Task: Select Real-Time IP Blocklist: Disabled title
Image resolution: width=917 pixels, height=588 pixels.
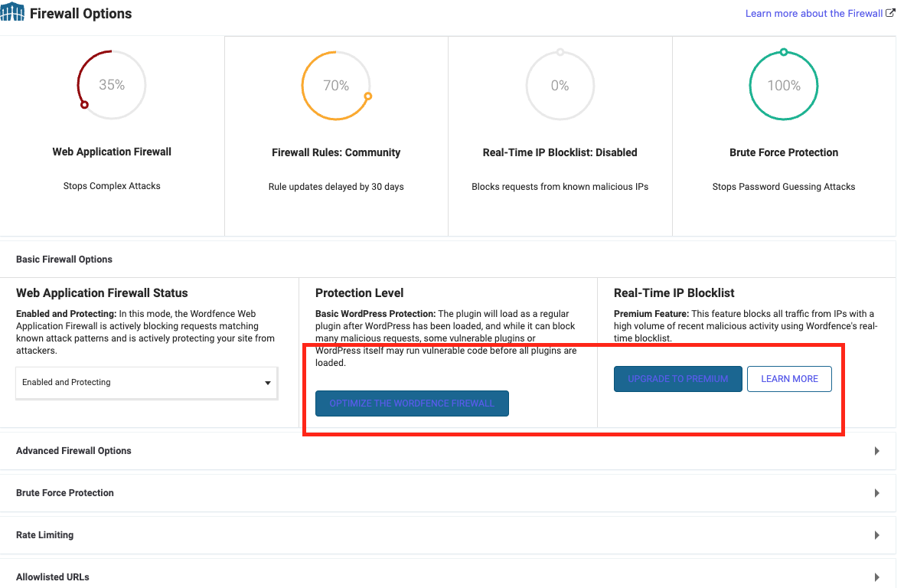Action: click(x=560, y=152)
